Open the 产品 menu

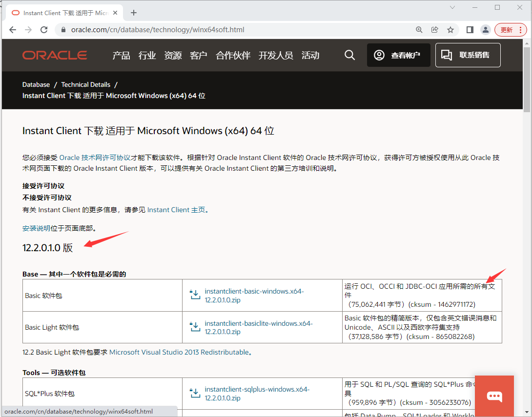[121, 55]
